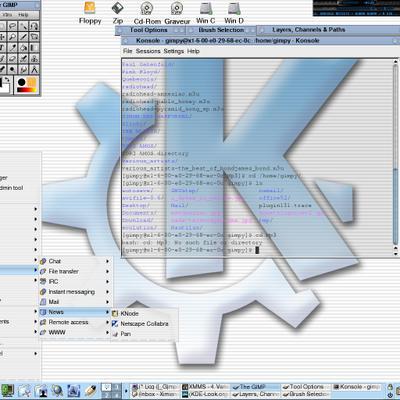Select the fuzzy select magic wand tool
Screen dimensions: 400x400
tap(23, 26)
